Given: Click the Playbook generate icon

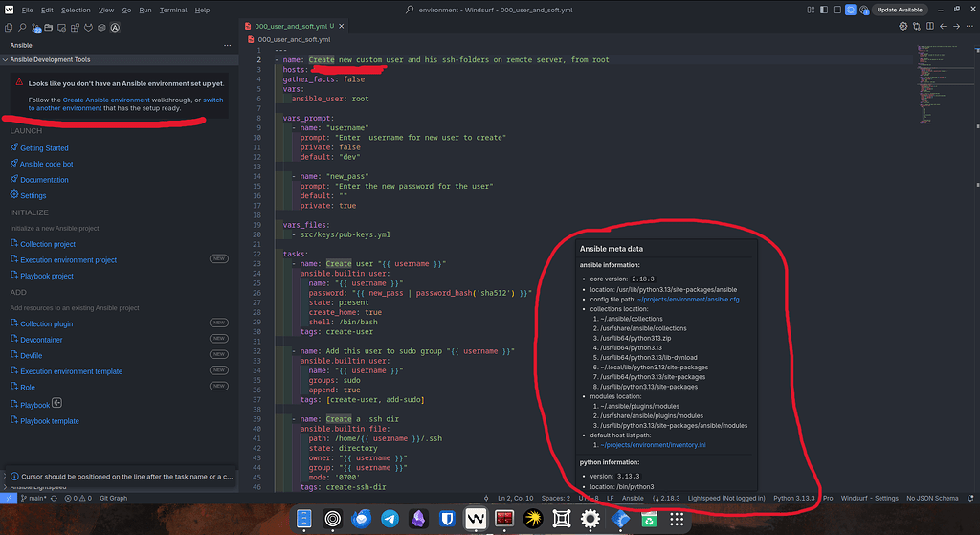Looking at the screenshot, I should [56, 403].
